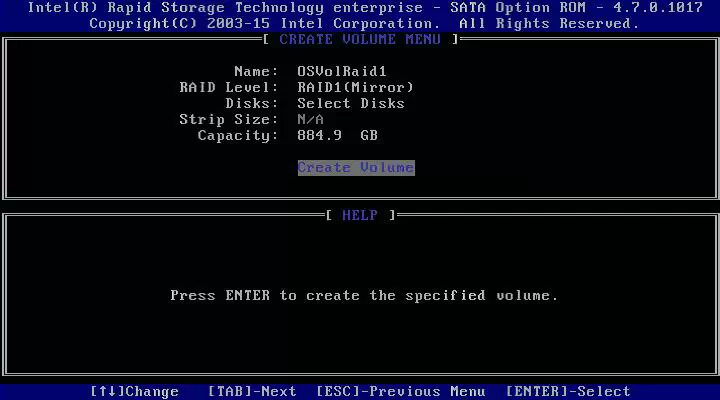Edit the Capacity value 884.9

(319, 135)
